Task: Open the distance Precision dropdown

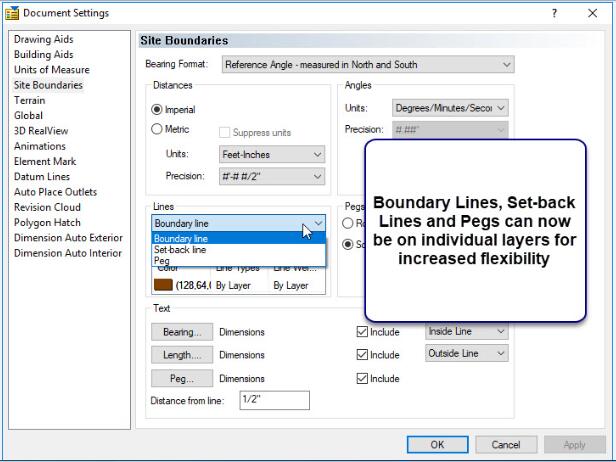Action: tap(272, 176)
